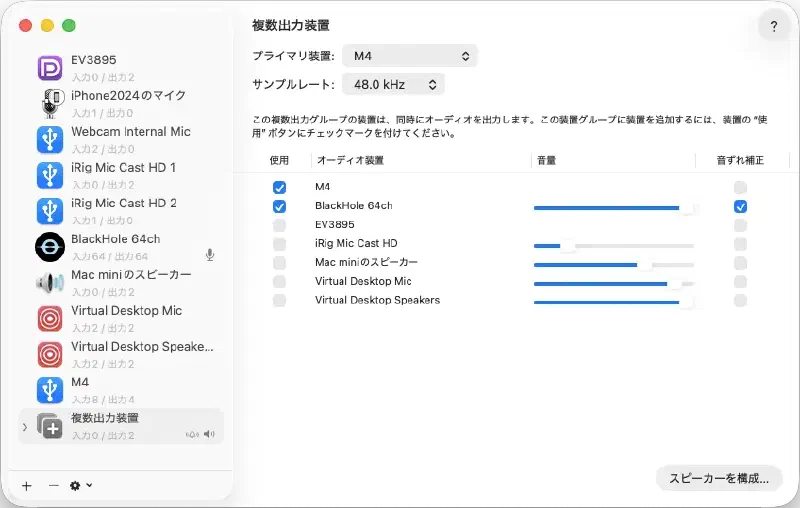Click the 音量 column header

pyautogui.click(x=546, y=160)
